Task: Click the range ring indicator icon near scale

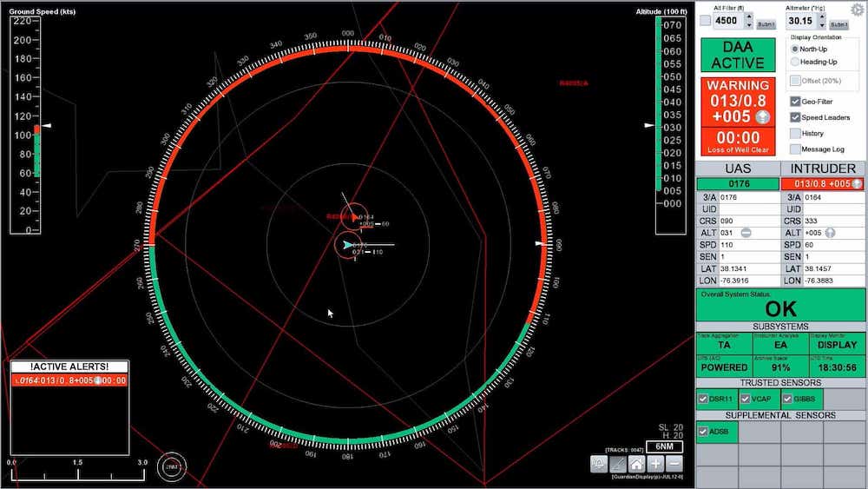Action: coord(172,466)
